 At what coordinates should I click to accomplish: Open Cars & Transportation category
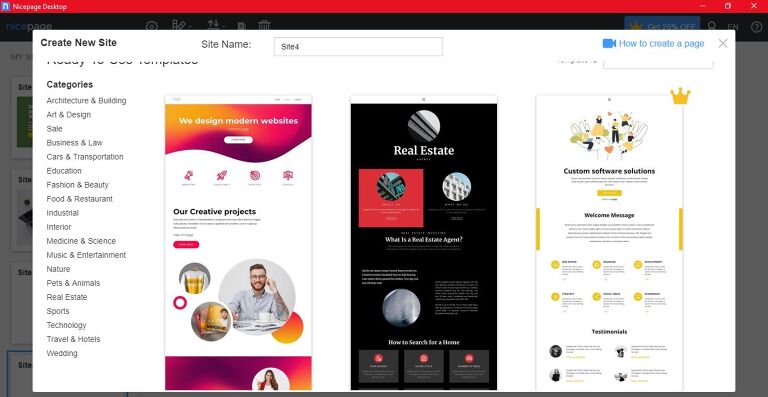(x=85, y=157)
